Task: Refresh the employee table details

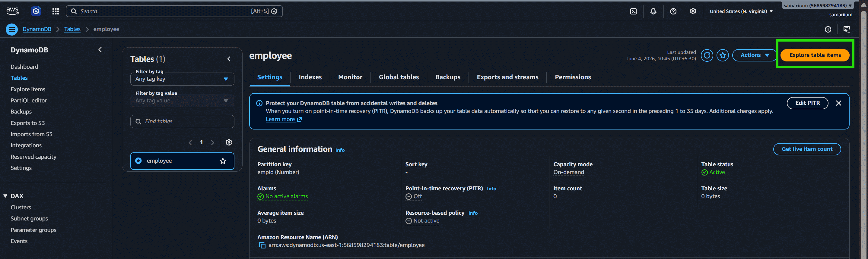Action: [707, 55]
